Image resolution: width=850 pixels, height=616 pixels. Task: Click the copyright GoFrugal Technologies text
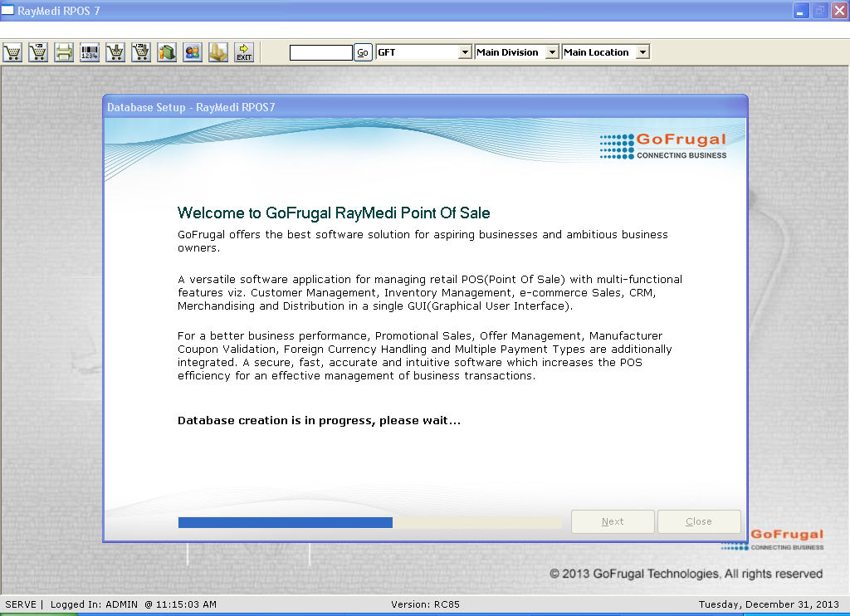pyautogui.click(x=686, y=573)
